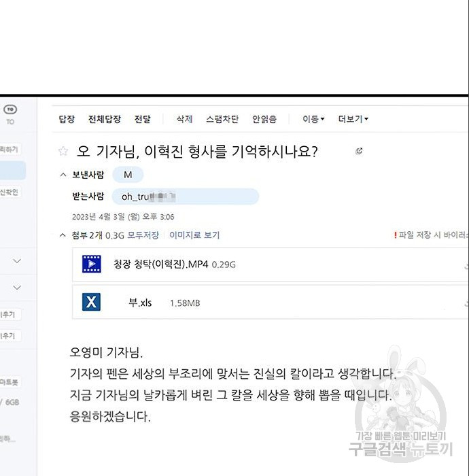The image size is (469, 476).
Task: Click the TO icon in the sidebar
Action: coord(10,113)
